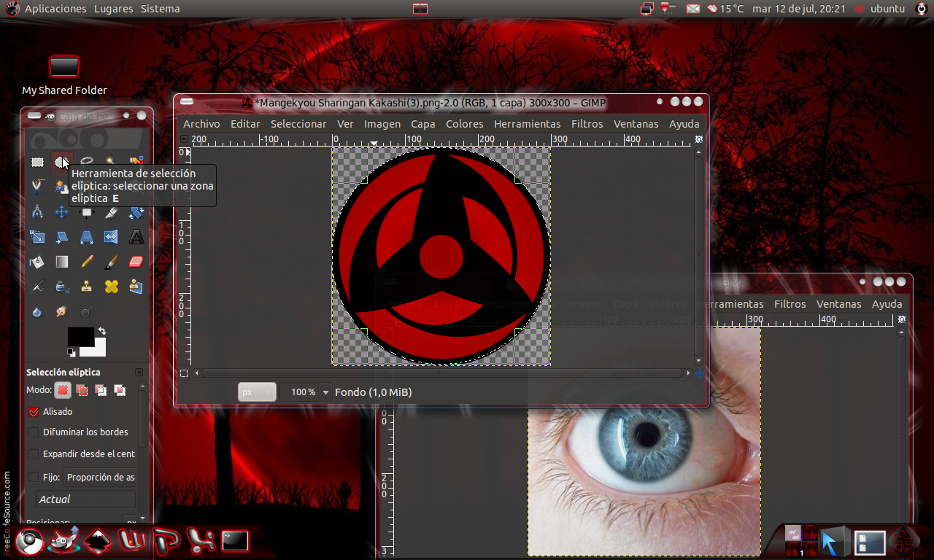The image size is (934, 560).
Task: Pick the Move tool
Action: pos(62,212)
